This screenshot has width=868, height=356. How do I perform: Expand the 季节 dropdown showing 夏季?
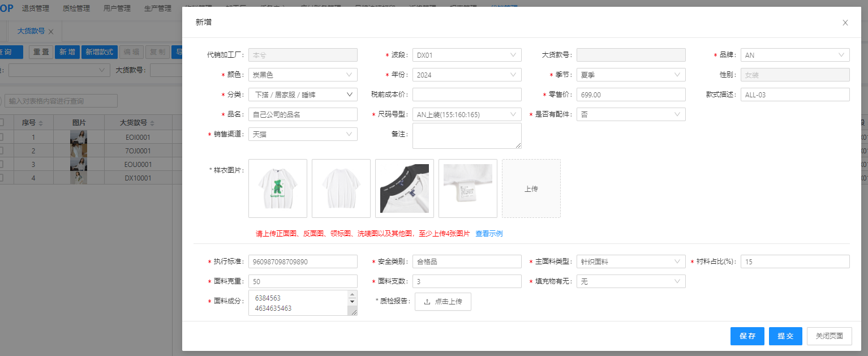(x=630, y=75)
